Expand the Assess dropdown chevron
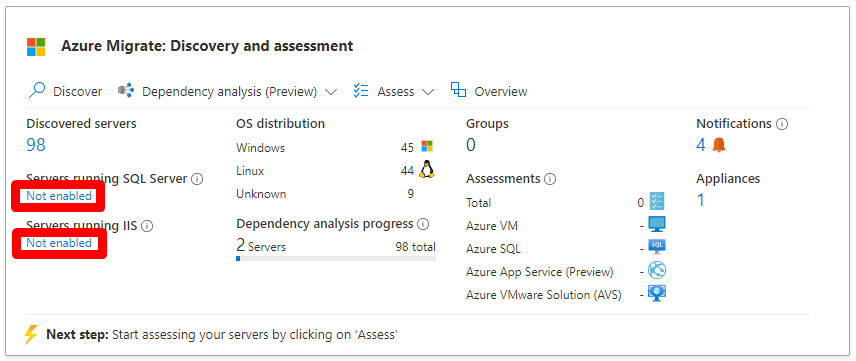 coord(428,92)
